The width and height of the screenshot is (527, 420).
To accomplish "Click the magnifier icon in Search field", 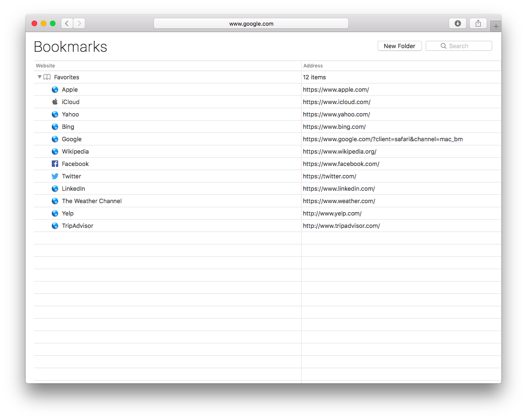I will tap(443, 46).
